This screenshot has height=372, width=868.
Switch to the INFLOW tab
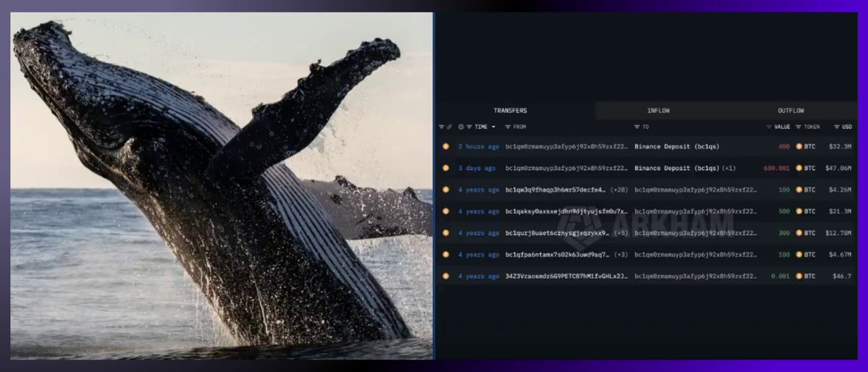pos(658,111)
